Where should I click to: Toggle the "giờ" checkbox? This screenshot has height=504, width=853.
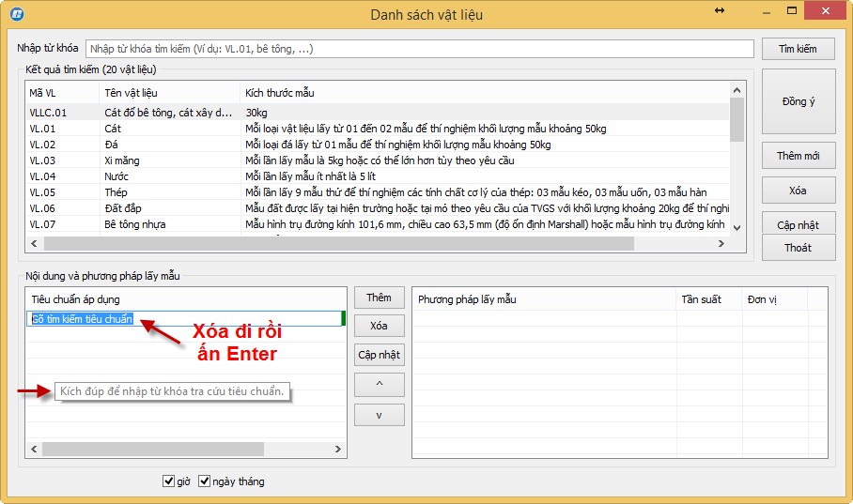coord(170,481)
